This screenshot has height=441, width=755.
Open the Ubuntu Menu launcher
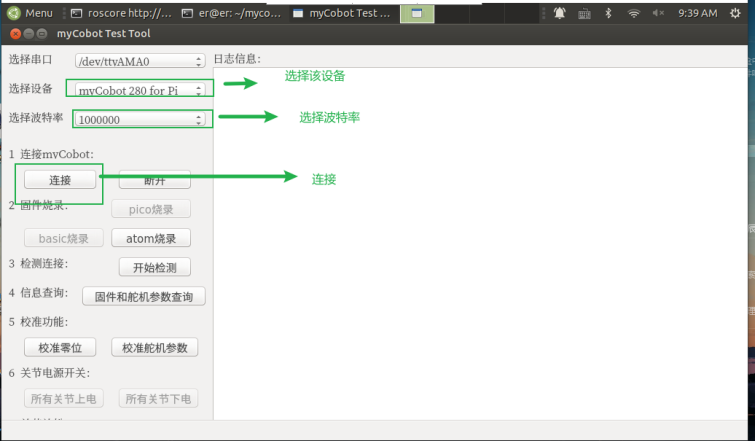30,13
